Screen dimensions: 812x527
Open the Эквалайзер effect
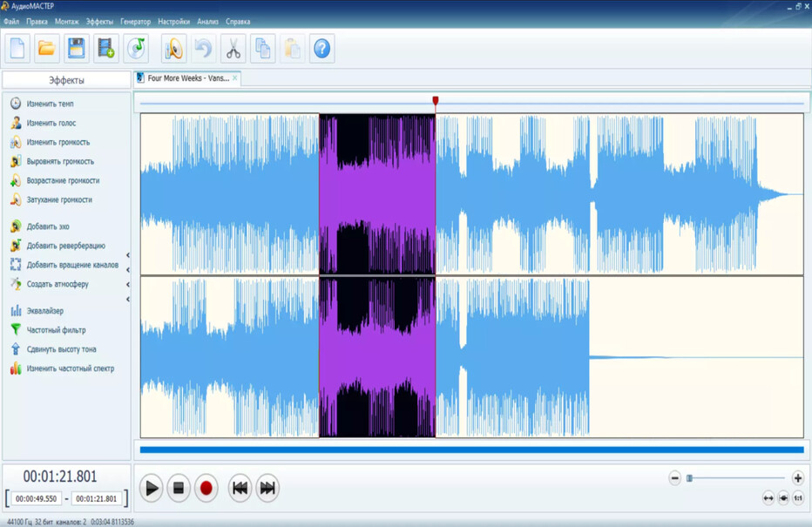44,311
